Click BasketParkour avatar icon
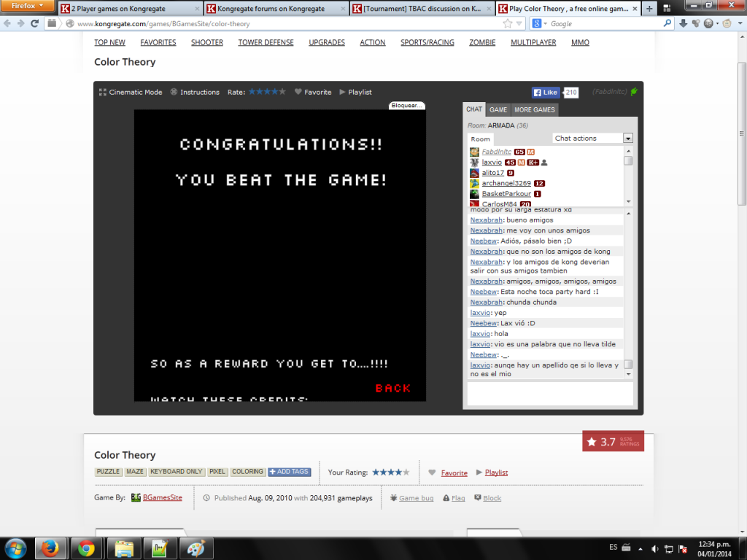This screenshot has width=747, height=560. click(x=474, y=194)
